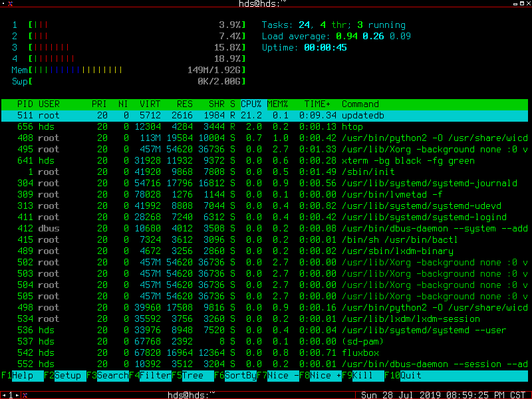This screenshot has height=399, width=532.
Task: Select the systemd-journald process row
Action: point(265,184)
